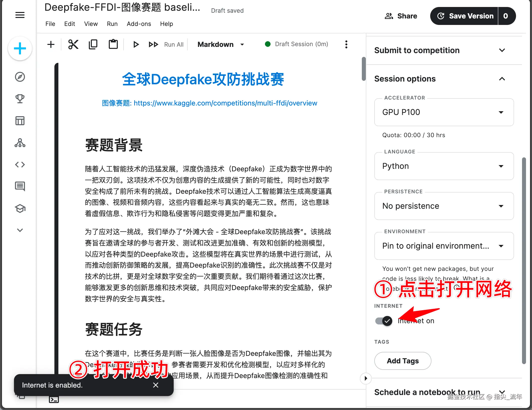
Task: Click the paste cell clipboard icon
Action: 113,45
